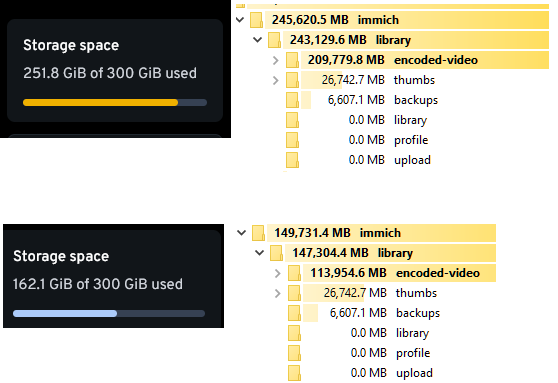Click the folder icon of 245,620.5 MB immich
The height and width of the screenshot is (383, 558).
[x=256, y=20]
